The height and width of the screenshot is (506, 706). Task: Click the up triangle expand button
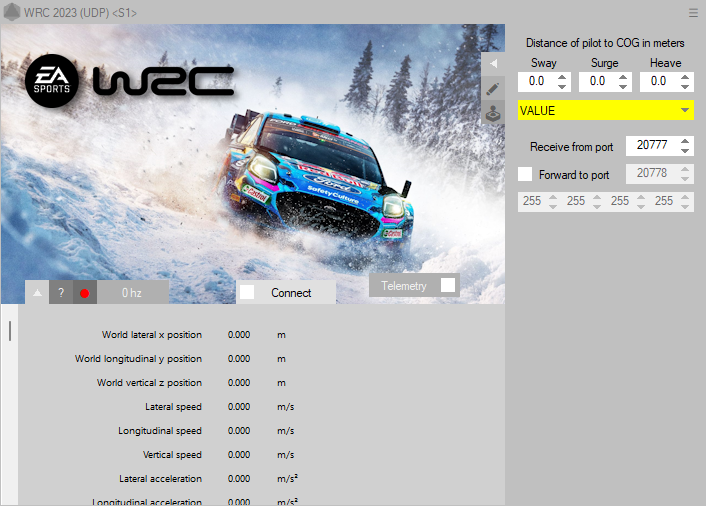click(x=37, y=293)
